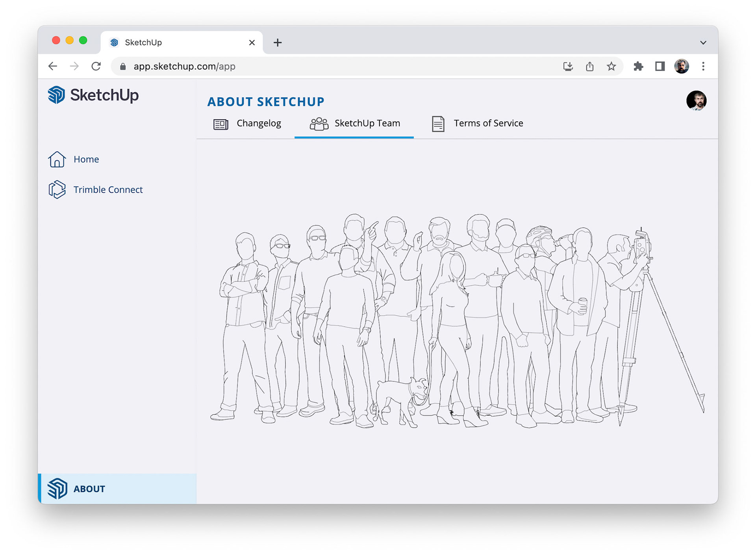Open the Terms of Service tab
This screenshot has width=756, height=554.
[488, 123]
